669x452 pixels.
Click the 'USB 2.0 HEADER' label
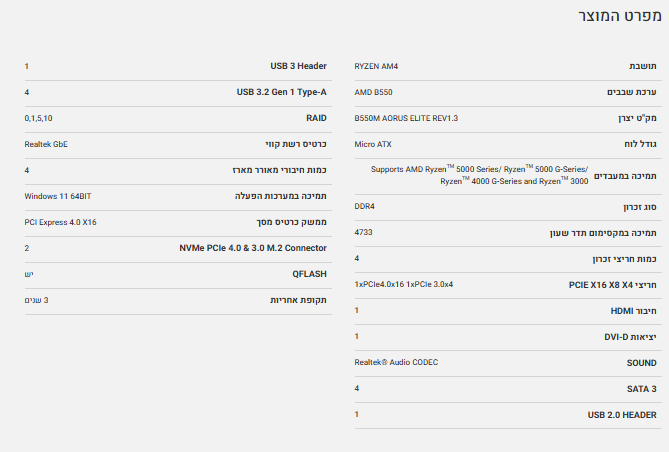(622, 414)
